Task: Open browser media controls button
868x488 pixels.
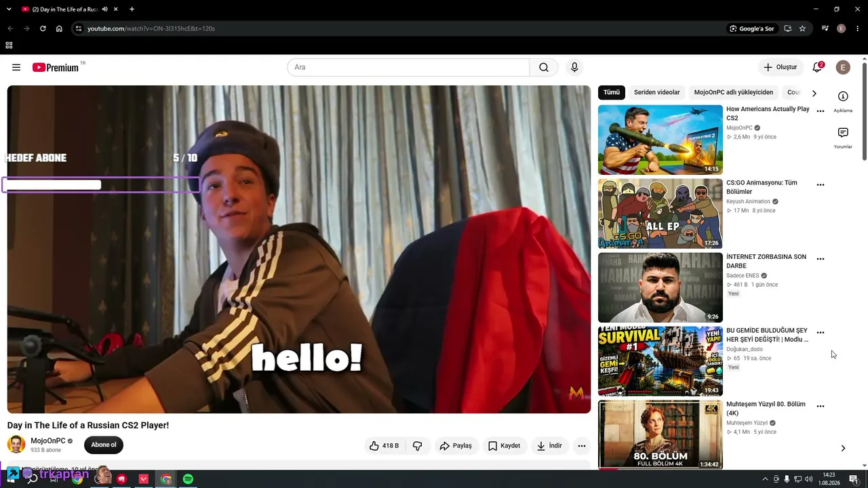Action: 825,28
